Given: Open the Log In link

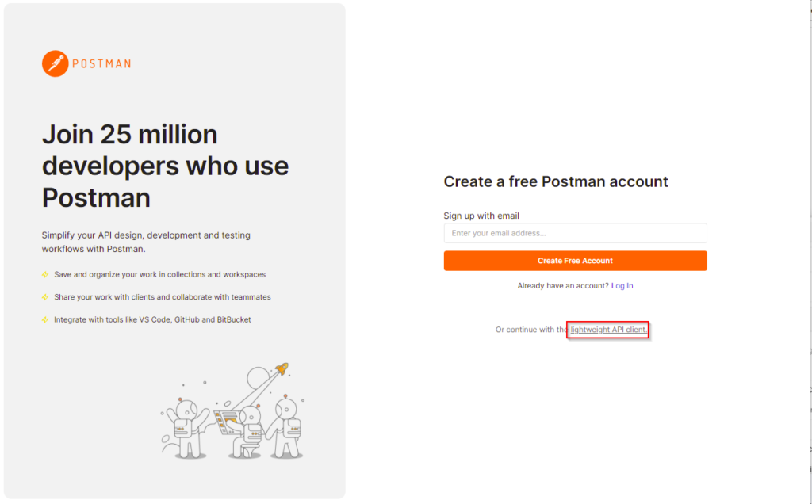Looking at the screenshot, I should tap(622, 285).
